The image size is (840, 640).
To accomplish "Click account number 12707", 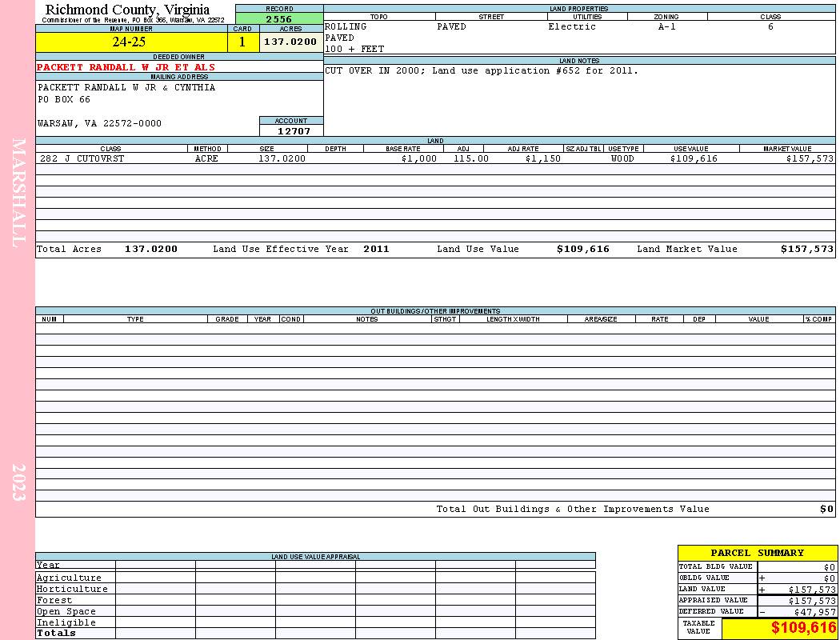I will tap(294, 131).
